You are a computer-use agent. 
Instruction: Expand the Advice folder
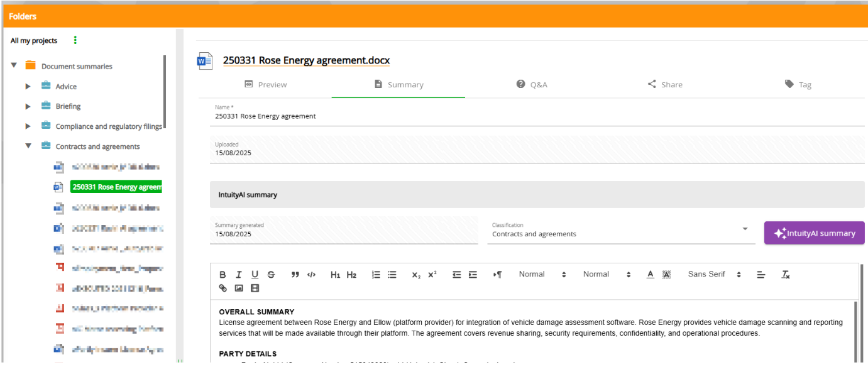coord(28,87)
